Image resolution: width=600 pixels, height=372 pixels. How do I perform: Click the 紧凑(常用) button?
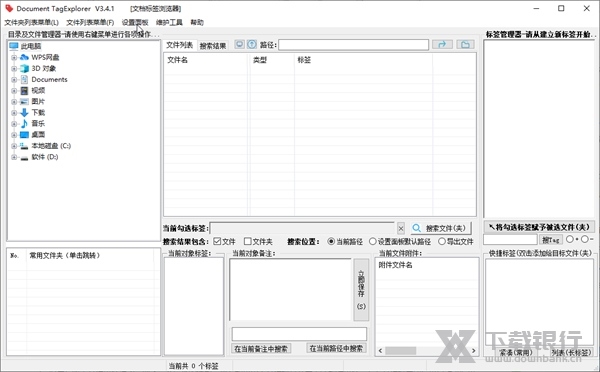tap(515, 352)
